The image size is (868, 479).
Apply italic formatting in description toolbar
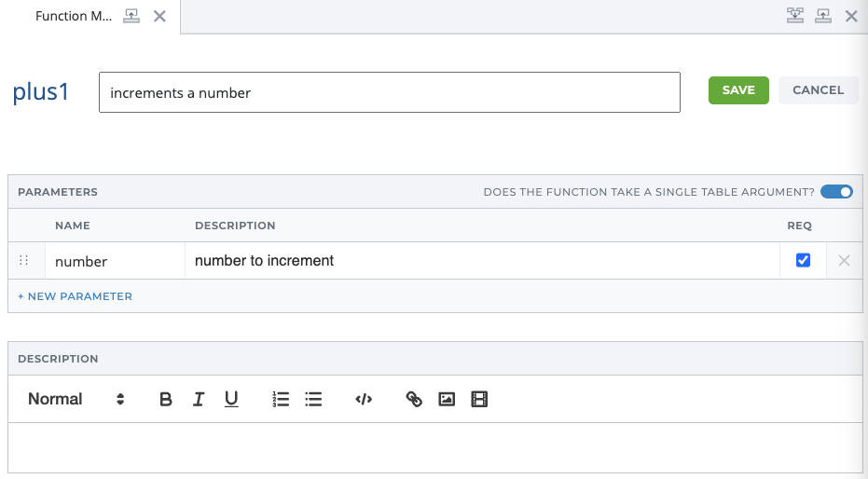pyautogui.click(x=199, y=400)
